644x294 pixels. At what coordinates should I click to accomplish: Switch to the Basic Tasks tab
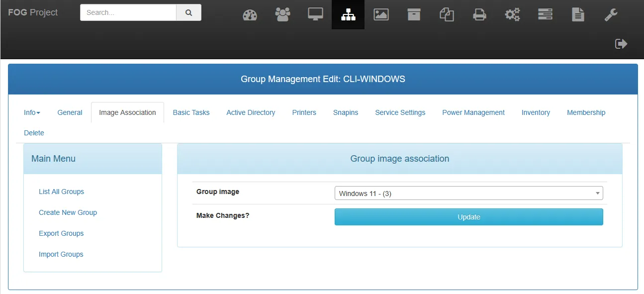pyautogui.click(x=191, y=112)
